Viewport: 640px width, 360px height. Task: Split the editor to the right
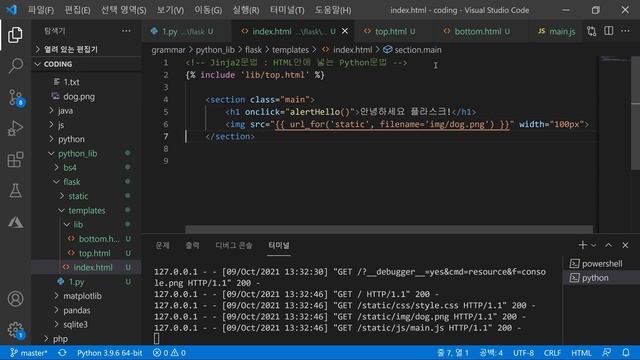tap(609, 31)
